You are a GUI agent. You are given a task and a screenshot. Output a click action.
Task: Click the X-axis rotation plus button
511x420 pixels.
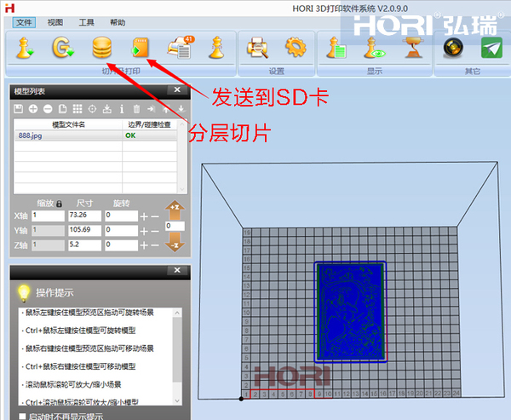(144, 216)
